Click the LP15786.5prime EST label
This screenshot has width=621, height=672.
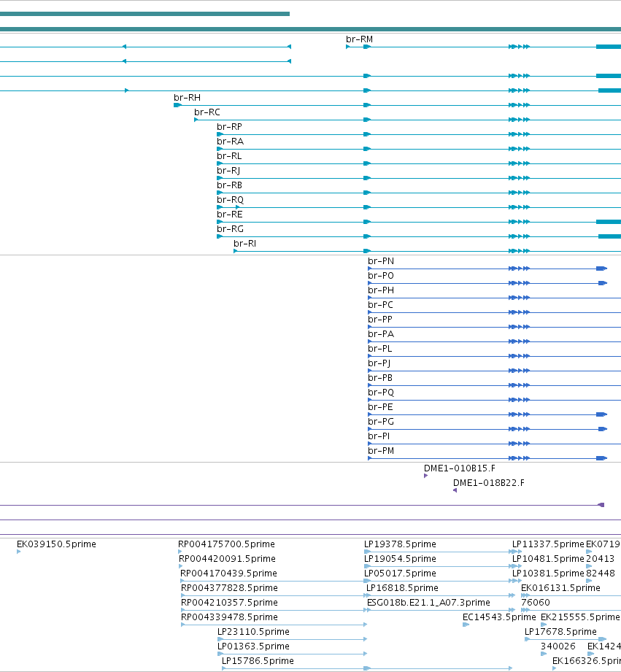pyautogui.click(x=258, y=660)
